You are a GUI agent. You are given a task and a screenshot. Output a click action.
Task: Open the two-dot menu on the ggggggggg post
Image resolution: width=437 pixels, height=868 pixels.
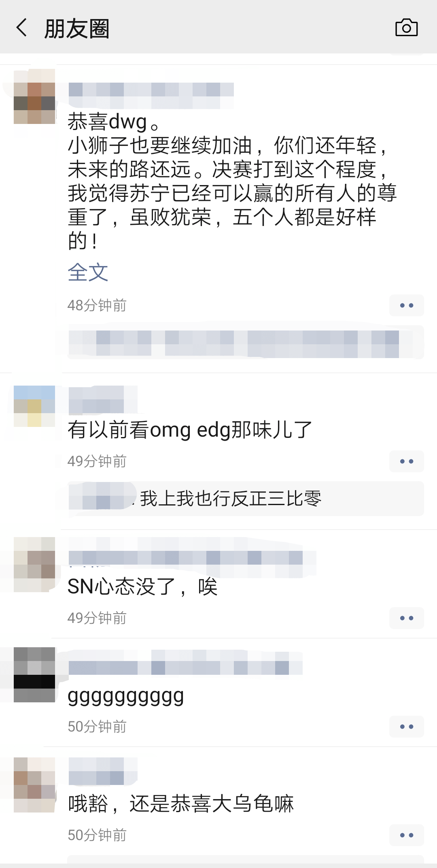pyautogui.click(x=406, y=727)
